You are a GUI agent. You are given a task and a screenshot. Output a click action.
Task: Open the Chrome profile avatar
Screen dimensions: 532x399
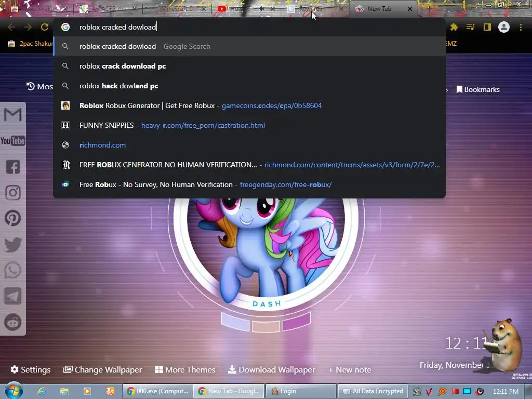(x=504, y=27)
